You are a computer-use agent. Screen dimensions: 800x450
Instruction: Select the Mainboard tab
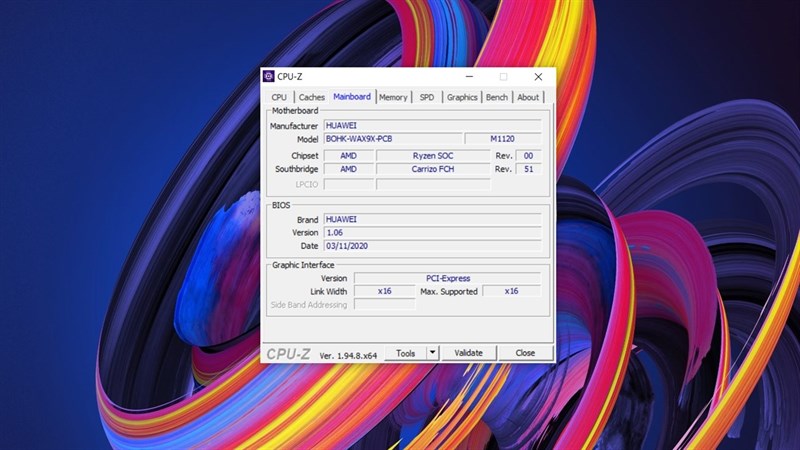352,96
